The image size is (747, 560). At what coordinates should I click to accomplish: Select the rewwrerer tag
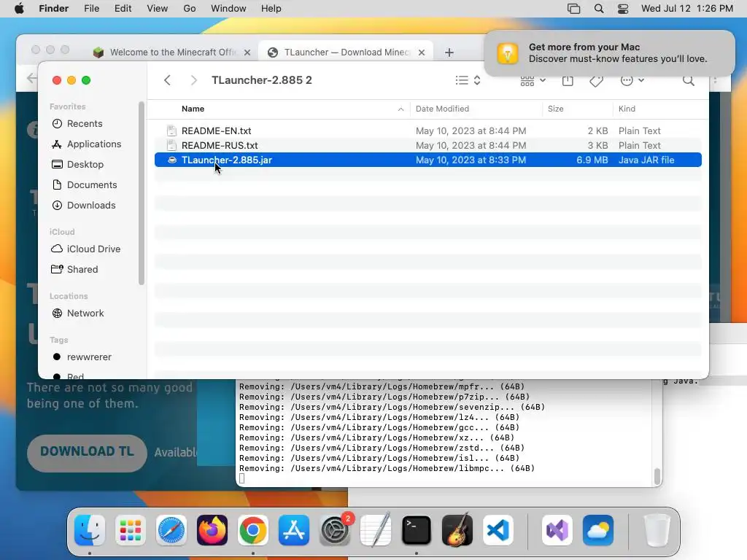[x=88, y=357]
